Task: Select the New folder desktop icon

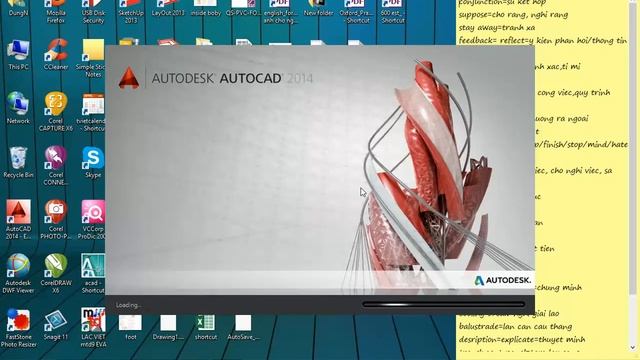Action: point(318,8)
